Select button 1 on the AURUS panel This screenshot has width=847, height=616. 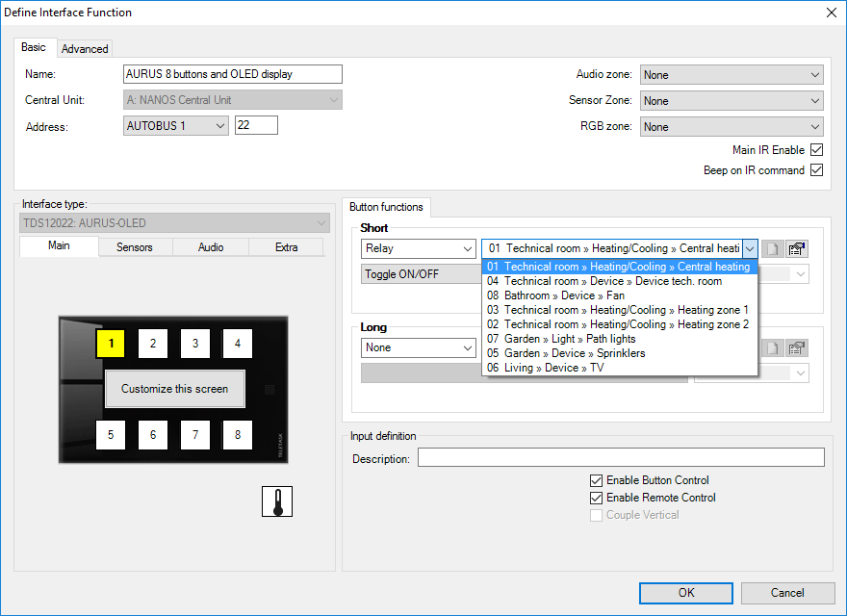(x=111, y=343)
